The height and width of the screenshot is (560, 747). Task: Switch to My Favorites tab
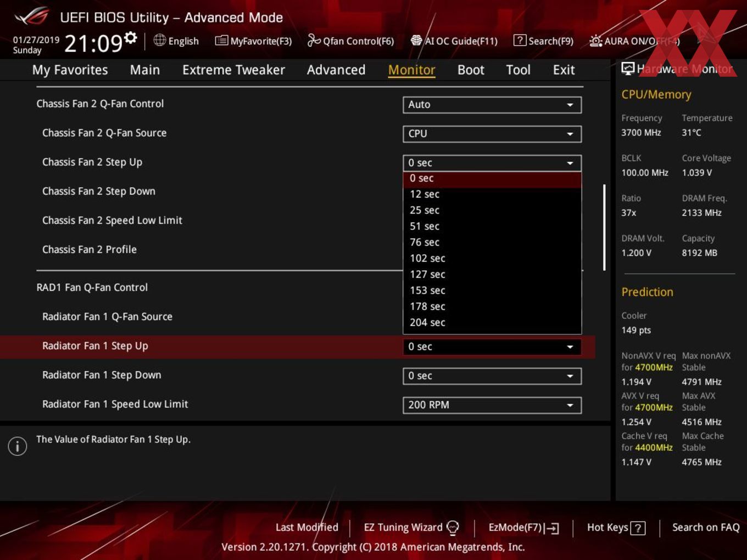pos(70,70)
